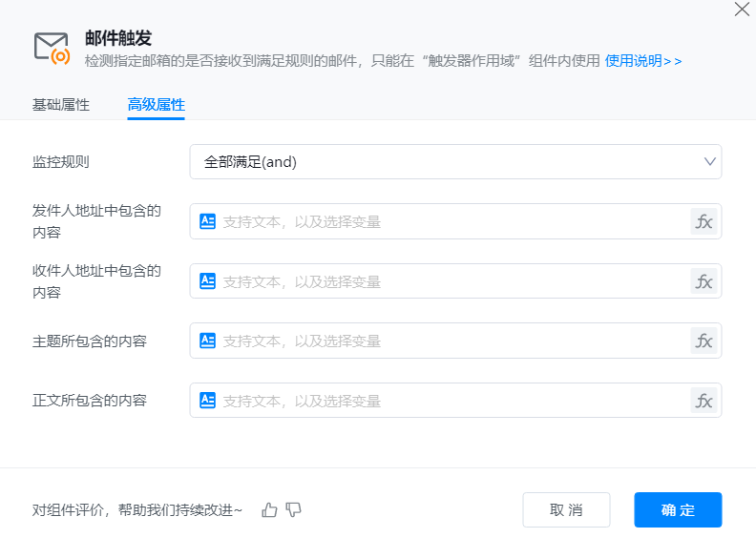Give thumbs down to component rating
Image resolution: width=756 pixels, height=538 pixels.
[294, 510]
